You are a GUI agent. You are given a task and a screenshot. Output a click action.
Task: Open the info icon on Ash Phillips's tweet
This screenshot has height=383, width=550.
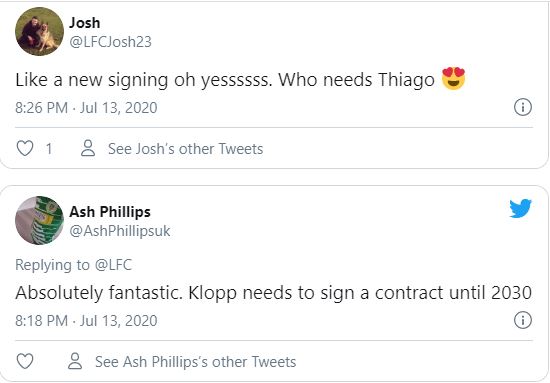pos(523,320)
